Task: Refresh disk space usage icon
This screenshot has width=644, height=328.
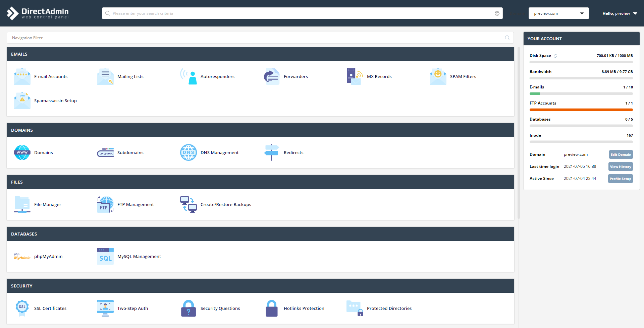Action: [x=555, y=56]
